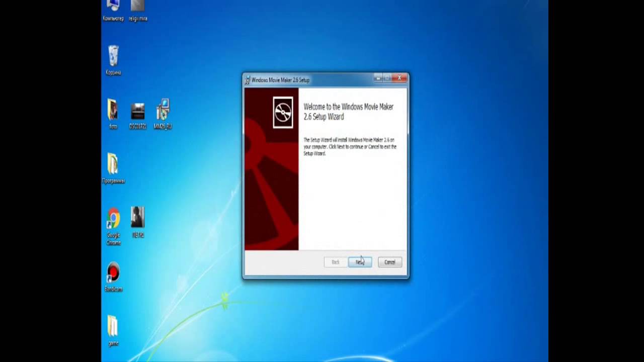
Task: Close the Windows Movie Maker 2.6 Setup window
Action: (400, 78)
